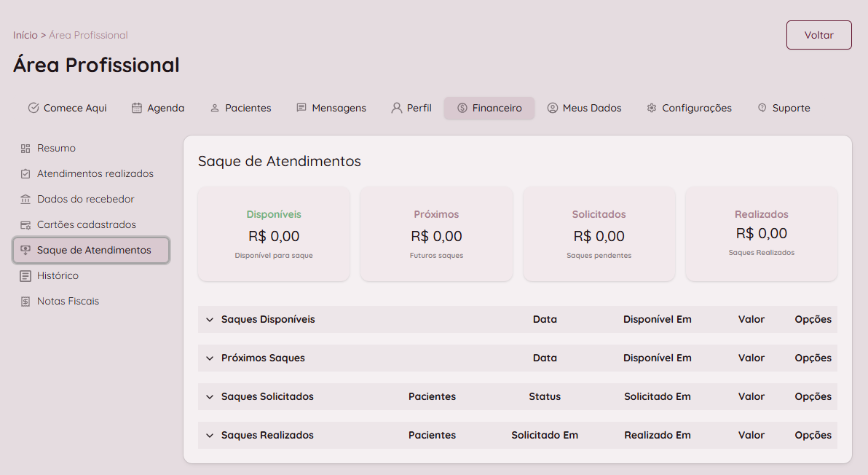Toggle the Saques Realizados chevron

click(210, 435)
